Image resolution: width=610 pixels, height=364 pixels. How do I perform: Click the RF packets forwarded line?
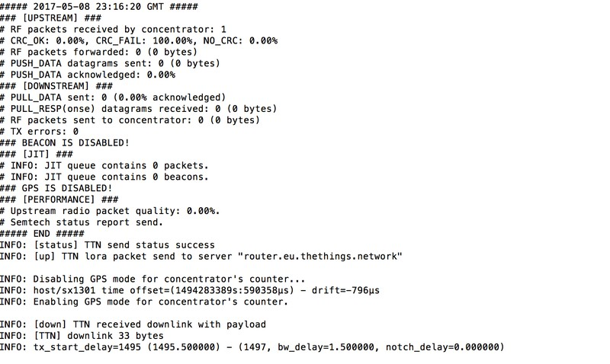point(99,52)
